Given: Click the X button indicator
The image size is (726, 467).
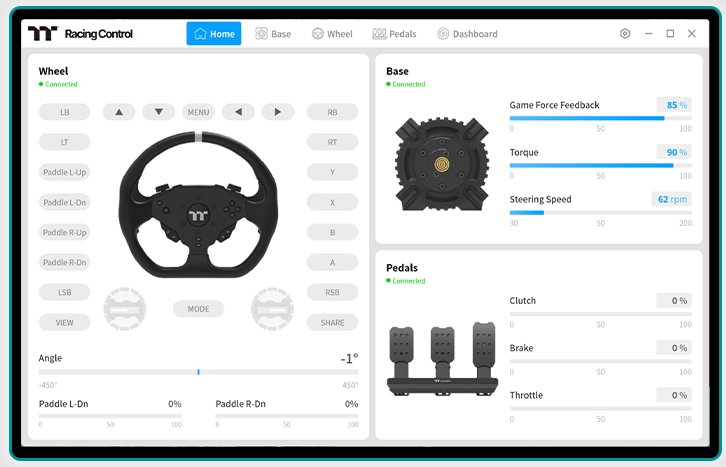Looking at the screenshot, I should point(332,202).
